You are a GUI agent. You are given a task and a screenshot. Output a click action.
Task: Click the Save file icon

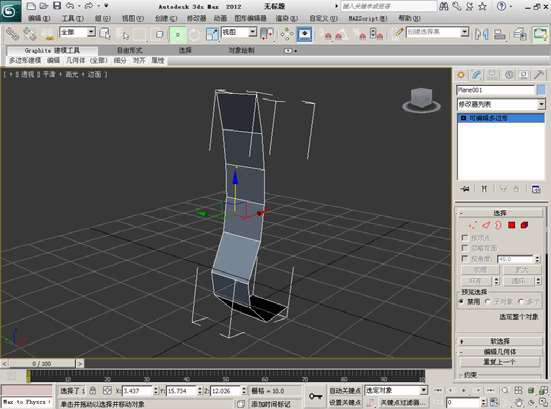(57, 6)
